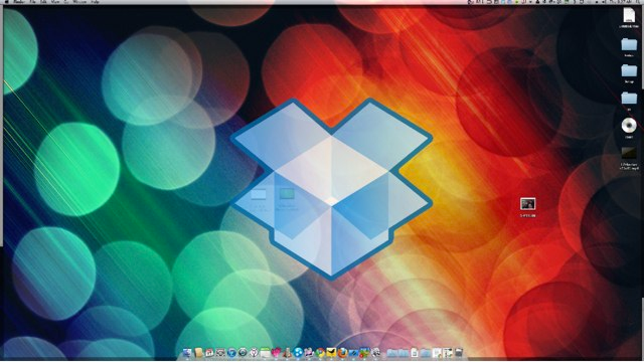Select the dark video file below the disc
Screen dimensions: 644x362
(x=629, y=153)
